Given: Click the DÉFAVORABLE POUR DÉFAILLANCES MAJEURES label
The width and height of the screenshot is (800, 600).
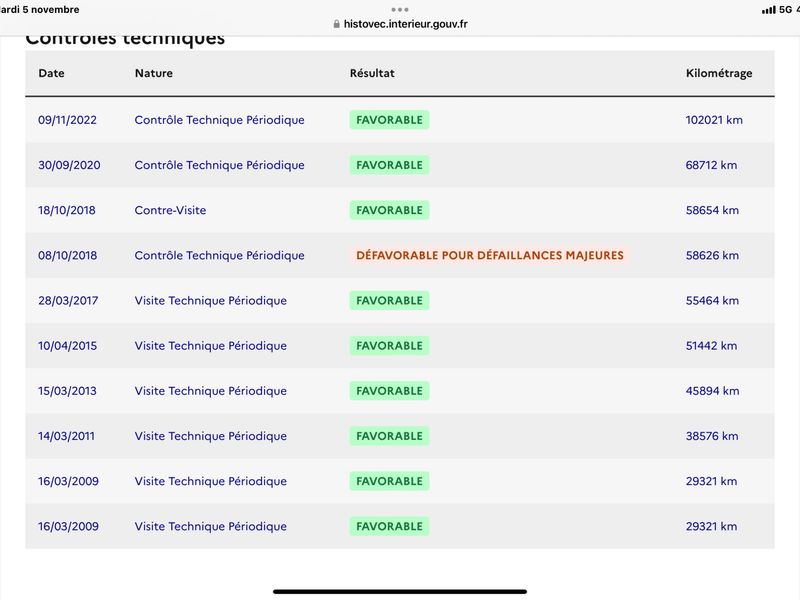Looking at the screenshot, I should (x=490, y=255).
